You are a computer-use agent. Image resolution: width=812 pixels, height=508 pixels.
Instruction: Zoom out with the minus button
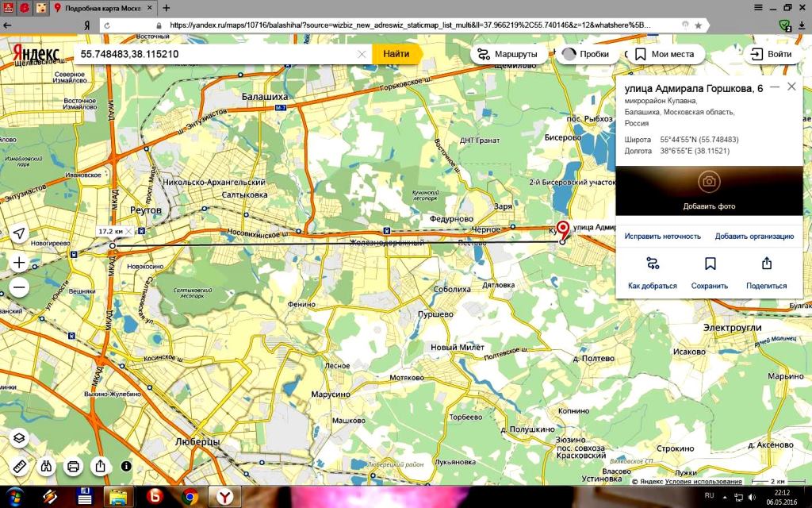[20, 287]
